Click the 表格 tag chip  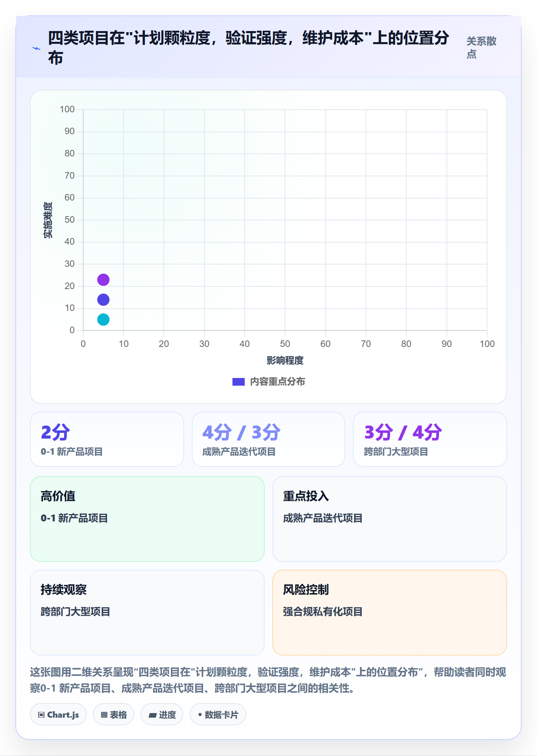(x=114, y=715)
